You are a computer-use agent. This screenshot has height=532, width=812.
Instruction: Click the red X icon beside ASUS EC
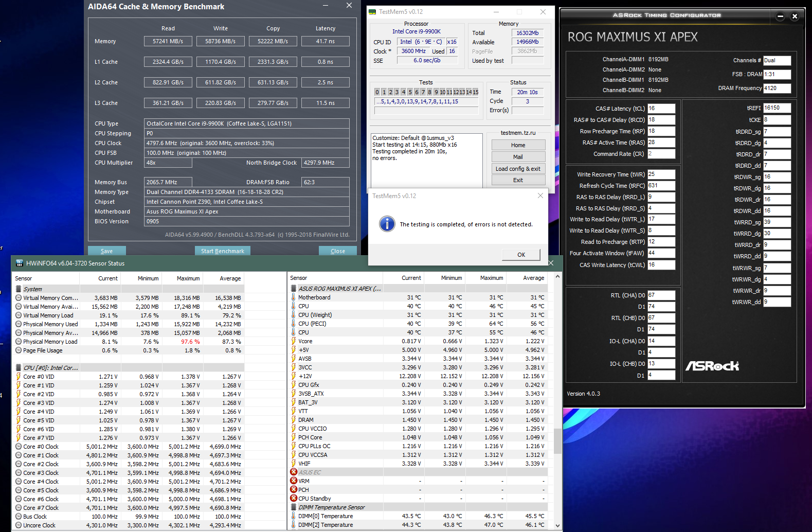[294, 472]
